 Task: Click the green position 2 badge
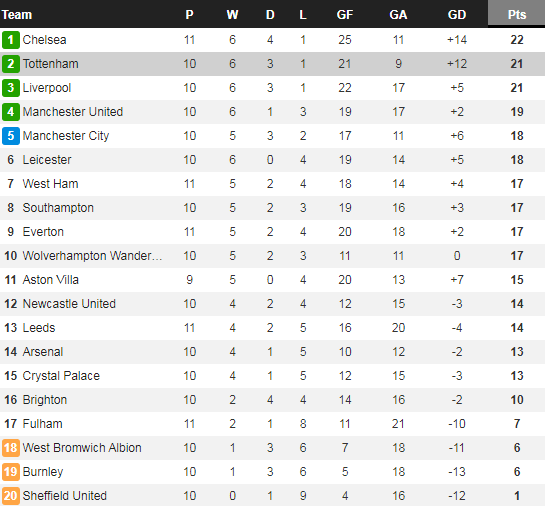click(10, 64)
